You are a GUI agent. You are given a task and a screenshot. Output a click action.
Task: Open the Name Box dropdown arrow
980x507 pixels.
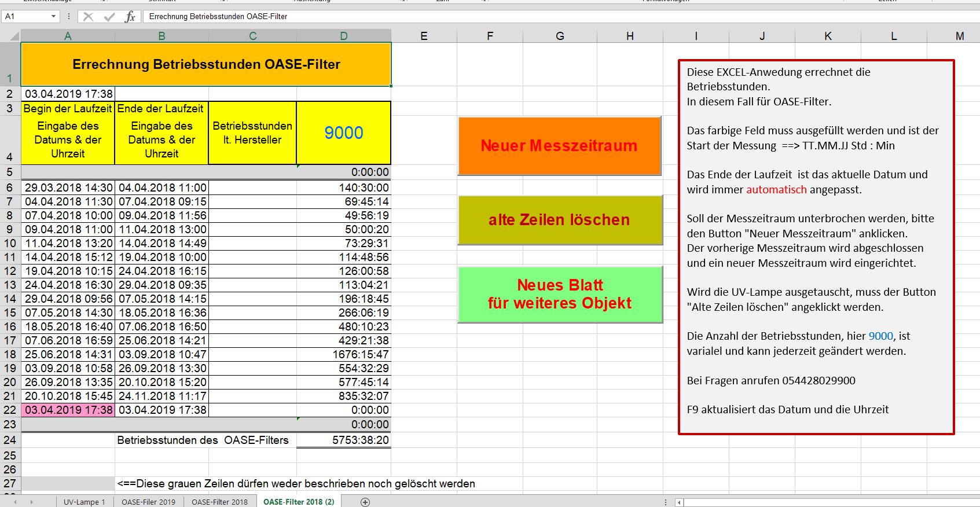pyautogui.click(x=53, y=16)
